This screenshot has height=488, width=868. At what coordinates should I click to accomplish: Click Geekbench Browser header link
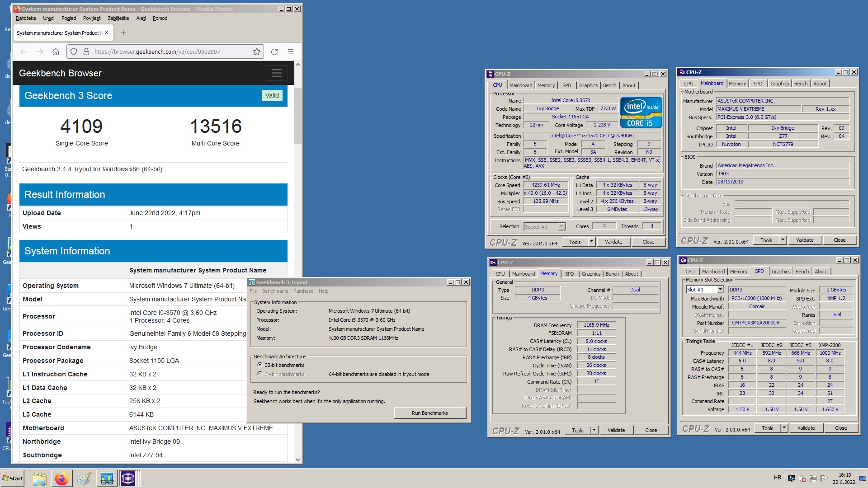(x=60, y=73)
